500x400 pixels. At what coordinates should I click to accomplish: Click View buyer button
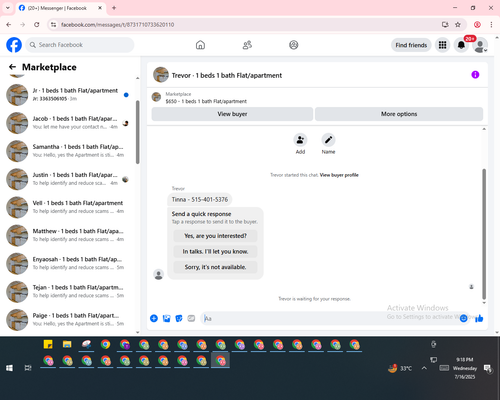click(232, 114)
